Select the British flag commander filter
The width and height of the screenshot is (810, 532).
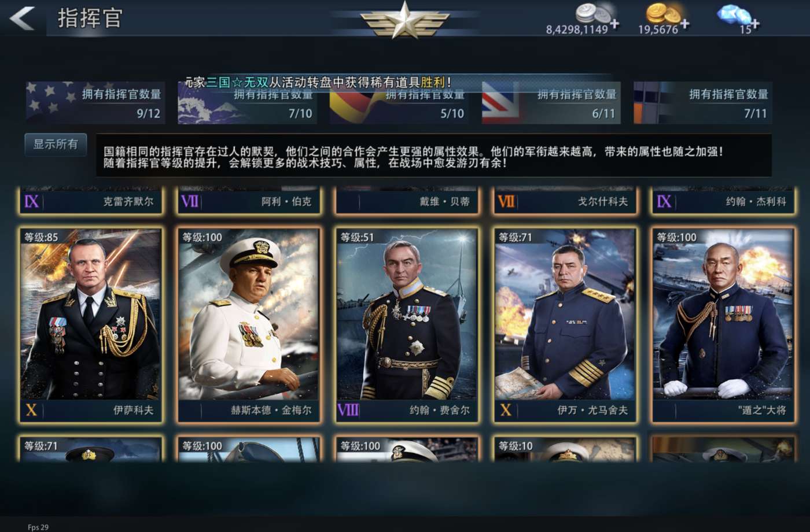coord(551,103)
